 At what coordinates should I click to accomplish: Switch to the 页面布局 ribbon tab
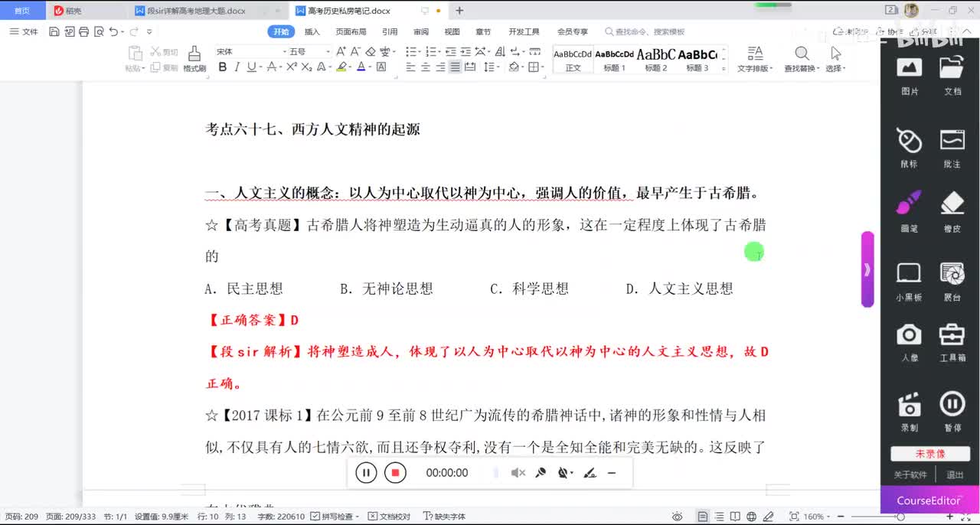[x=351, y=31]
